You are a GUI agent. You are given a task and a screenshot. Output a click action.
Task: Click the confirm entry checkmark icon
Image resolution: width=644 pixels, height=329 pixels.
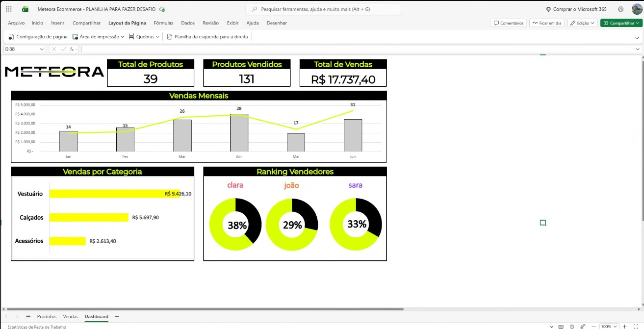63,49
